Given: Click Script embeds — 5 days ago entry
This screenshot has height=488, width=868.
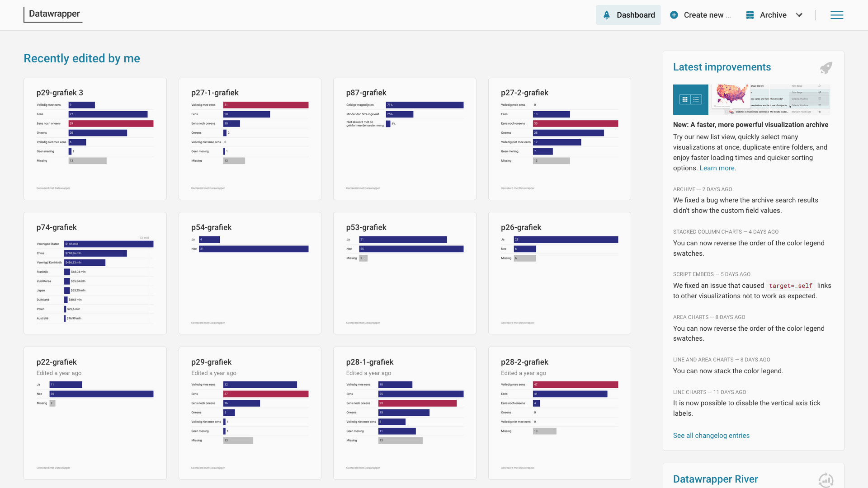Looking at the screenshot, I should tap(712, 274).
